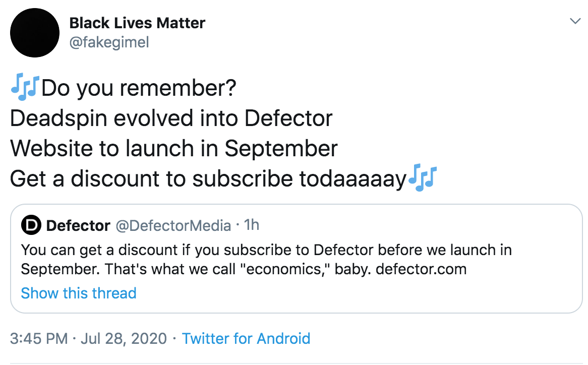Open 'Show this thread' link

coord(78,293)
